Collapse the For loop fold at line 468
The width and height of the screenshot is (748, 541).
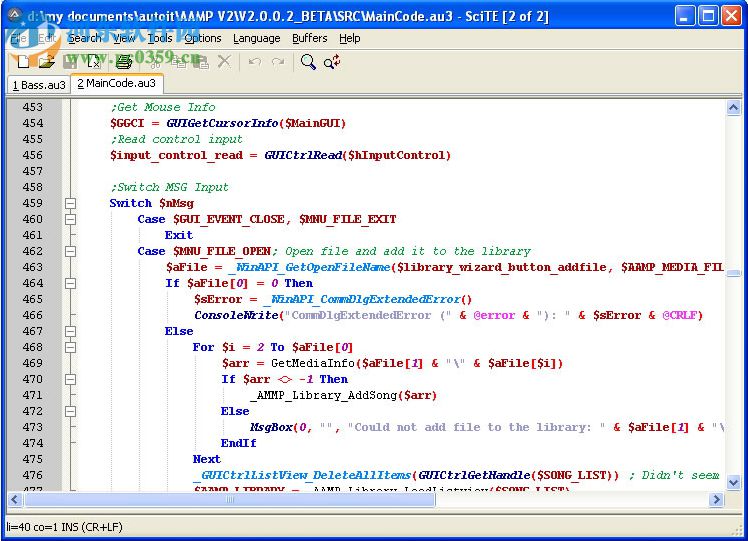(70, 347)
